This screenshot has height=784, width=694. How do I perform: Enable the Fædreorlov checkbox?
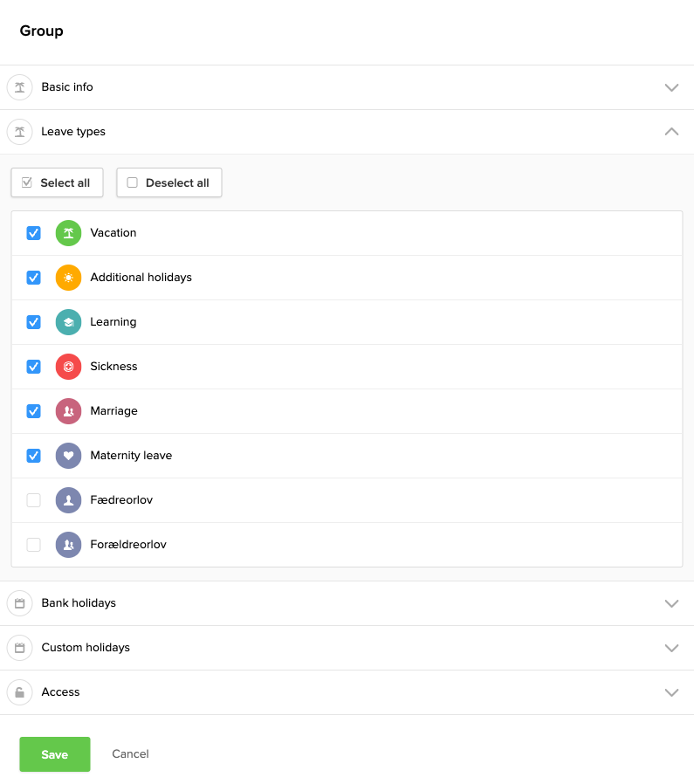click(x=34, y=500)
